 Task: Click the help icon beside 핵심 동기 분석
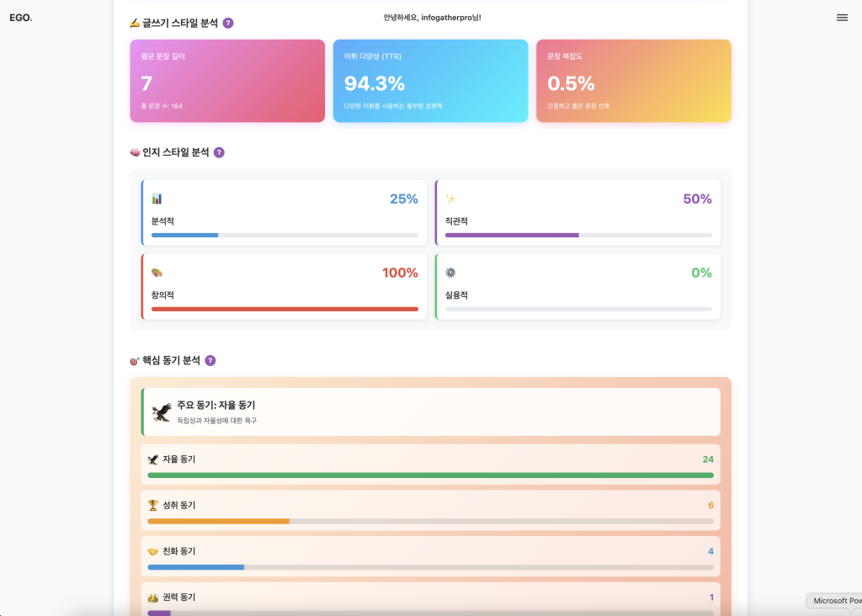click(x=210, y=360)
